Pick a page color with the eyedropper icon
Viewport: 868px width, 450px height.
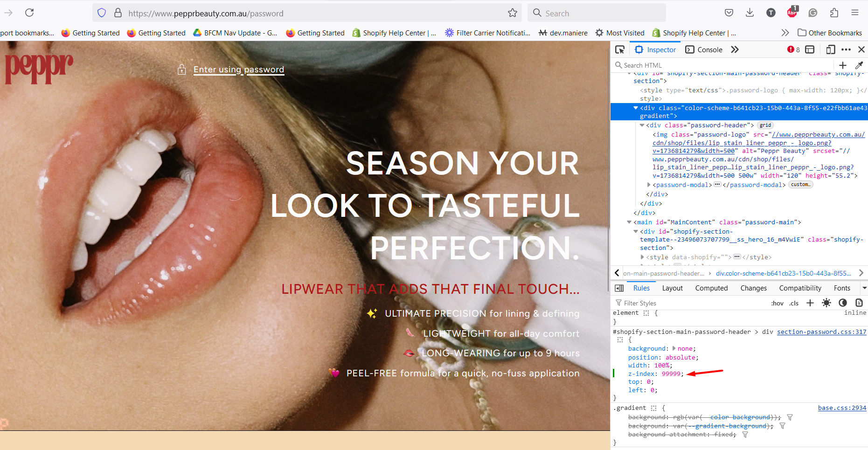859,65
